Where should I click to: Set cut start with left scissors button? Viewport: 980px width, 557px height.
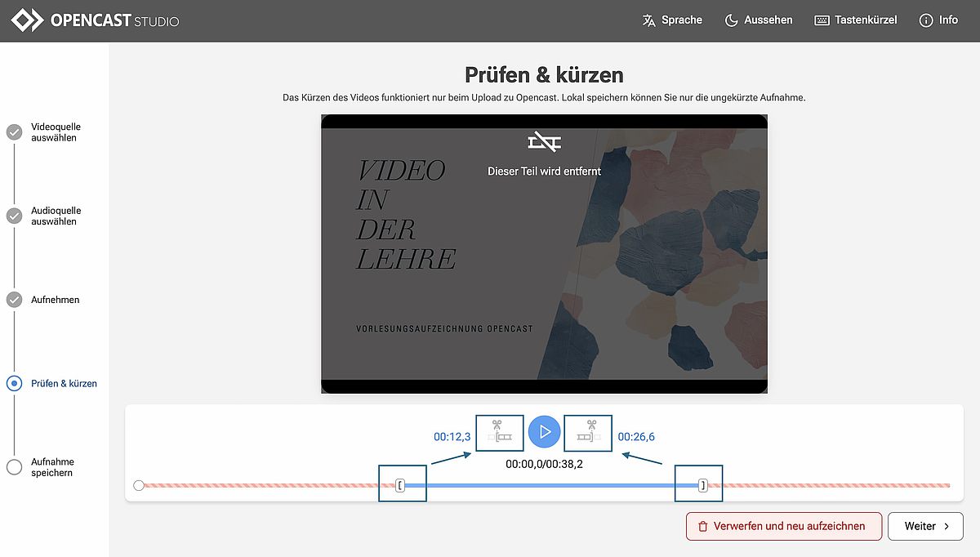[x=500, y=433]
